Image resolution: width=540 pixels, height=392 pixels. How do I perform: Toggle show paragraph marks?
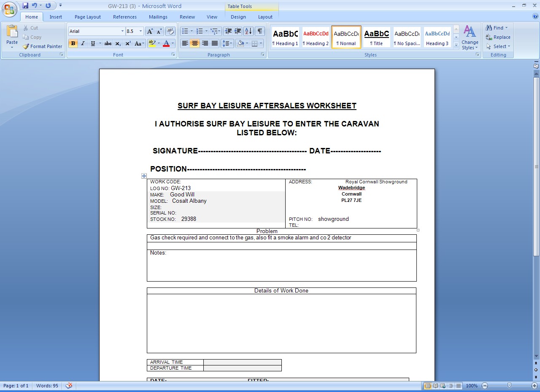[x=260, y=31]
